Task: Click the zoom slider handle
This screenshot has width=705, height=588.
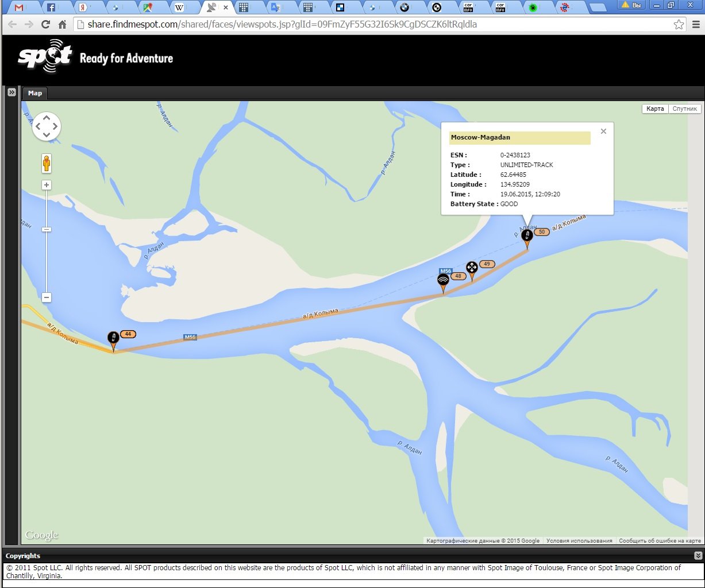Action: (x=47, y=230)
